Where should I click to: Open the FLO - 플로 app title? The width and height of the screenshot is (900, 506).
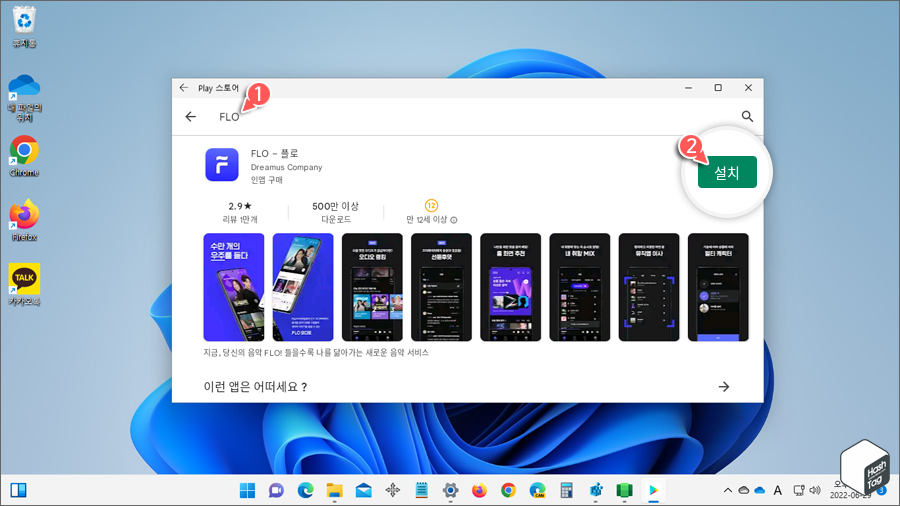pos(274,154)
